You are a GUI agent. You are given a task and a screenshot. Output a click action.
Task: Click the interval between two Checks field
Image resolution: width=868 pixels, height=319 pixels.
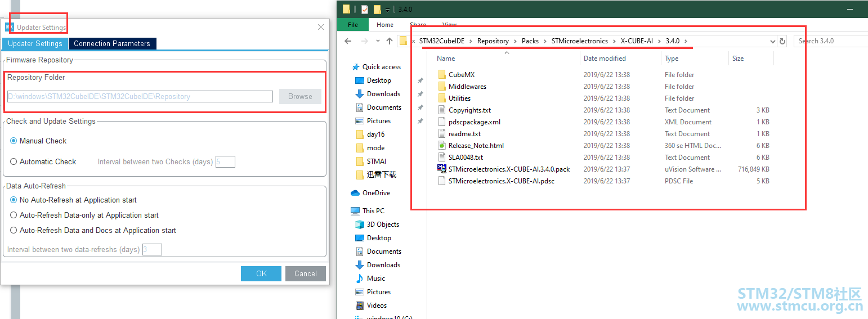pyautogui.click(x=225, y=161)
